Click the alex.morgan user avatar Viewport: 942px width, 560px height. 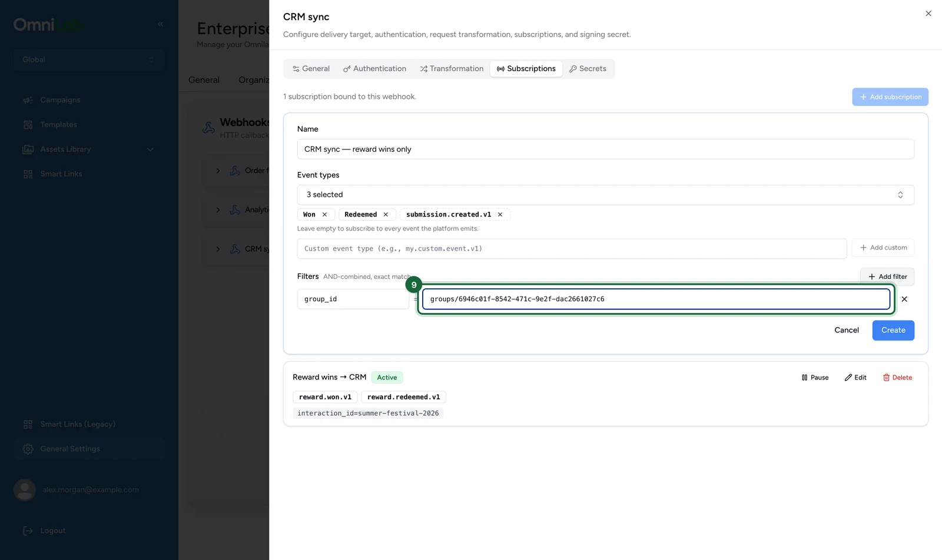[x=25, y=489]
